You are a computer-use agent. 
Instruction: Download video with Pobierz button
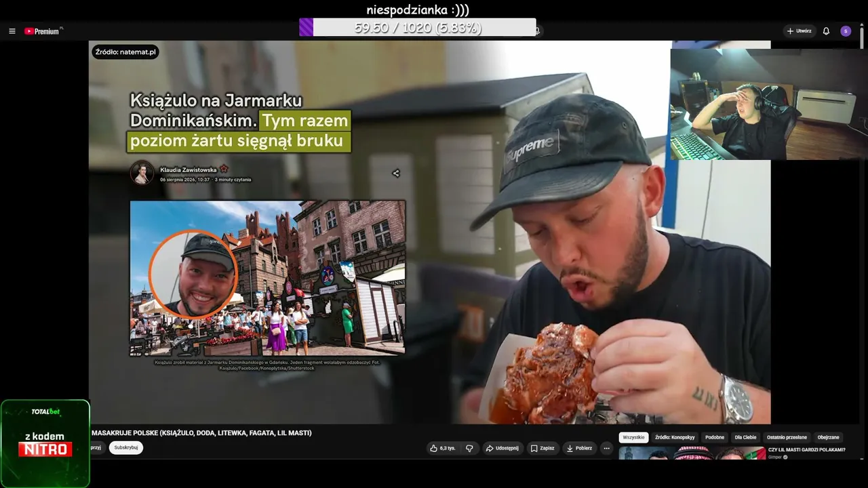pos(579,448)
